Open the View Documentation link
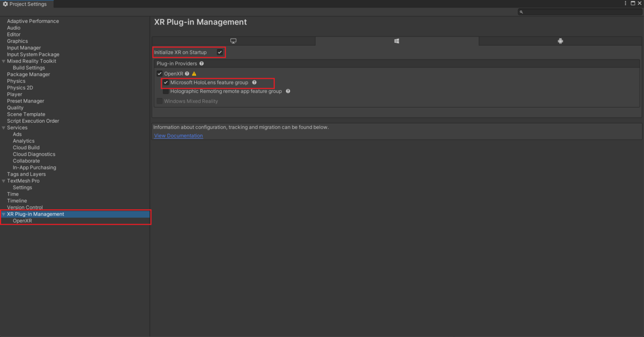644x337 pixels. click(178, 136)
